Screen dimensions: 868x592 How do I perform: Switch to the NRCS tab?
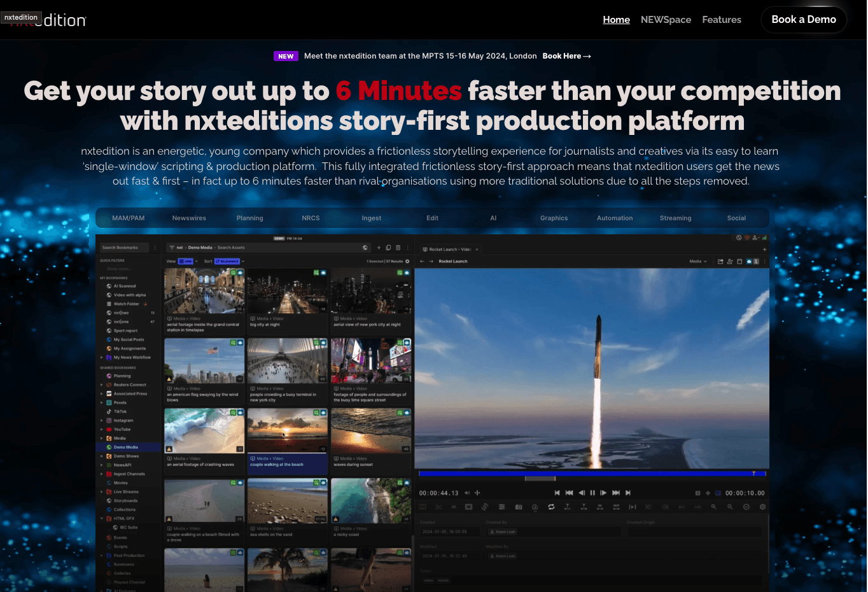click(x=311, y=218)
